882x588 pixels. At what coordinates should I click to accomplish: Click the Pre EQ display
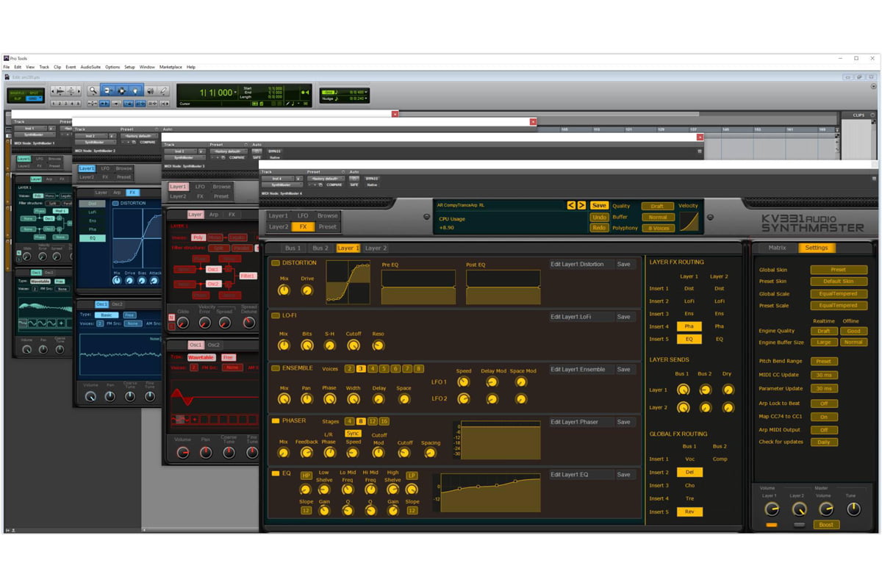coord(418,287)
